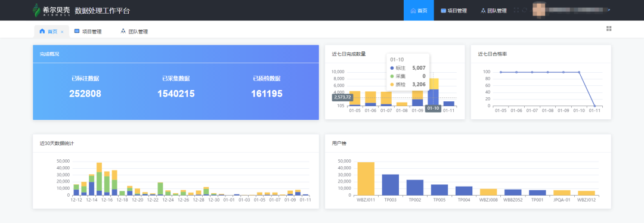Click the 01-11 axis label in 30-day chart
The image size is (644, 223).
(305, 200)
